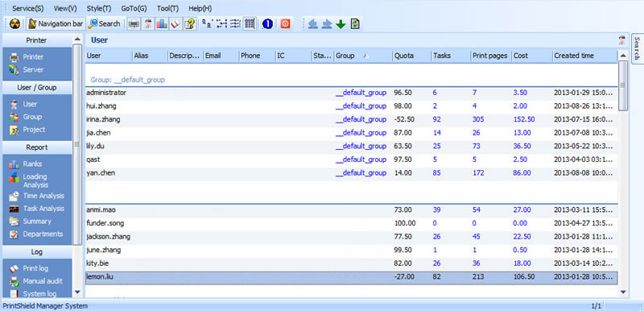Open the GoTo(G) menu
The image size is (644, 311).
pos(134,8)
